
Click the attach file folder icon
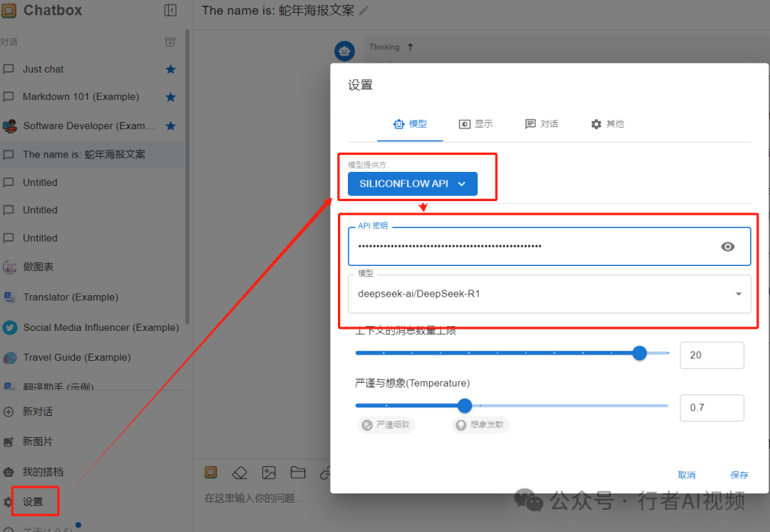pos(298,473)
